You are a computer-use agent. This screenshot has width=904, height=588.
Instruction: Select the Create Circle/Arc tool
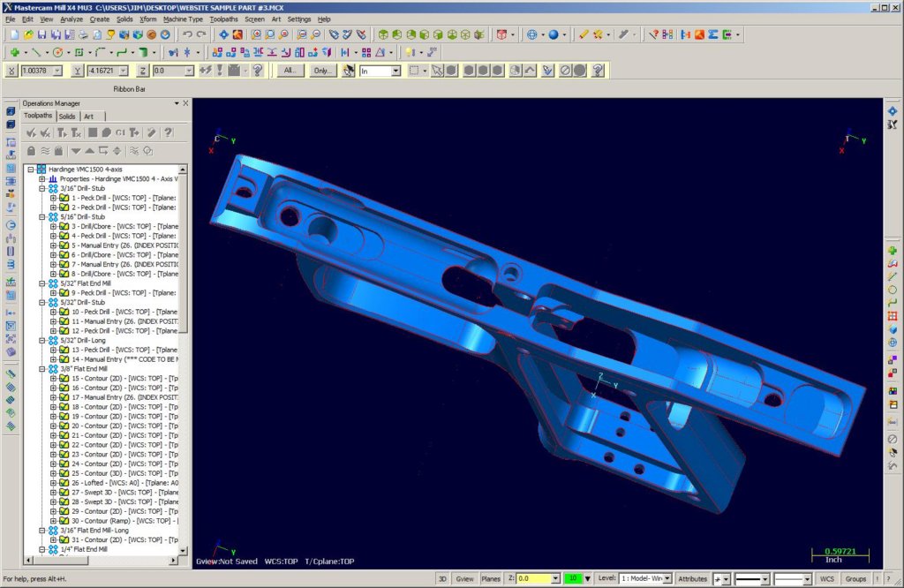point(57,52)
